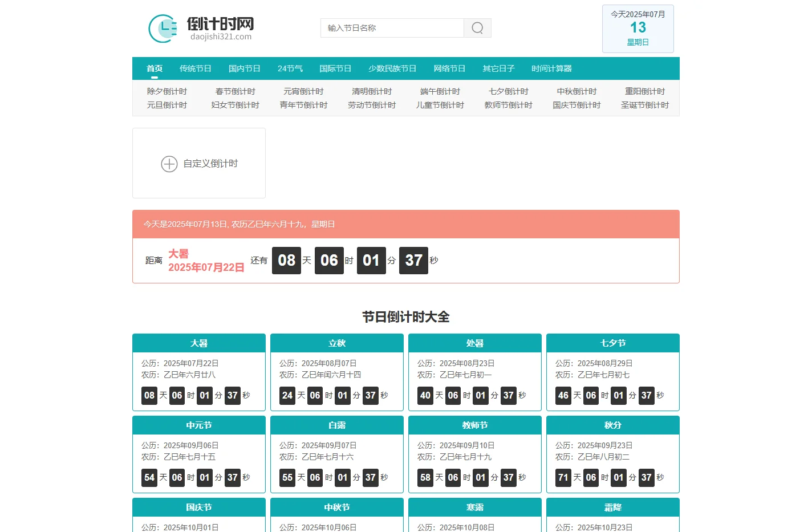Switch to 24节气 section
Screen dimensions: 812x532
coord(290,68)
